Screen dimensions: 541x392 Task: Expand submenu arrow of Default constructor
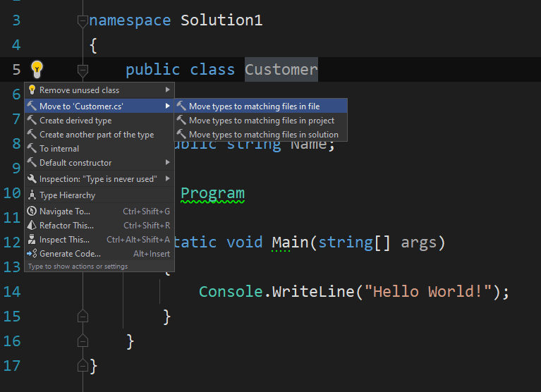pos(168,162)
